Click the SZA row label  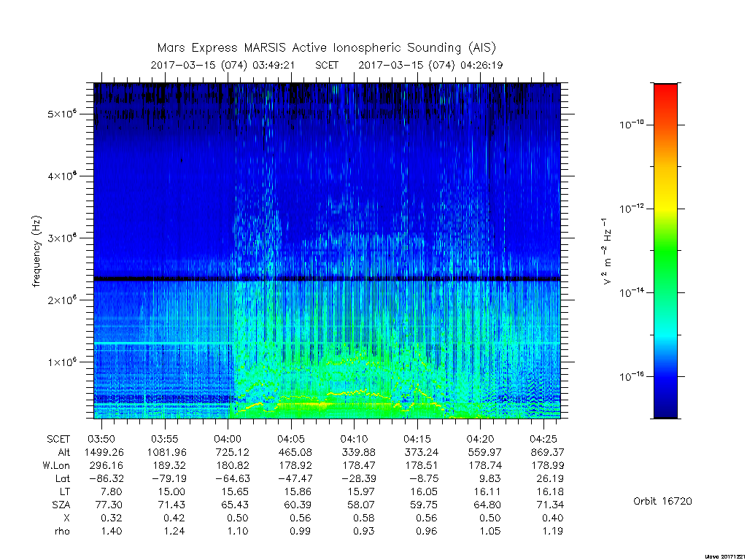(61, 505)
